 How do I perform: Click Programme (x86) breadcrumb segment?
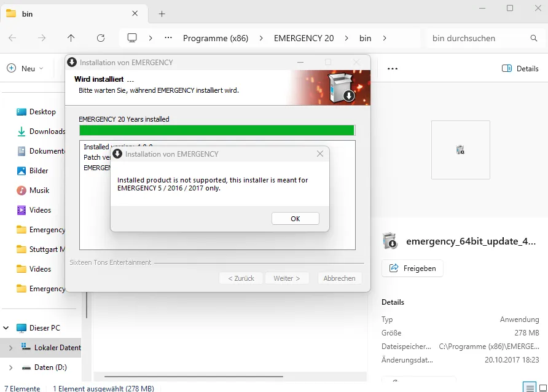tap(216, 38)
